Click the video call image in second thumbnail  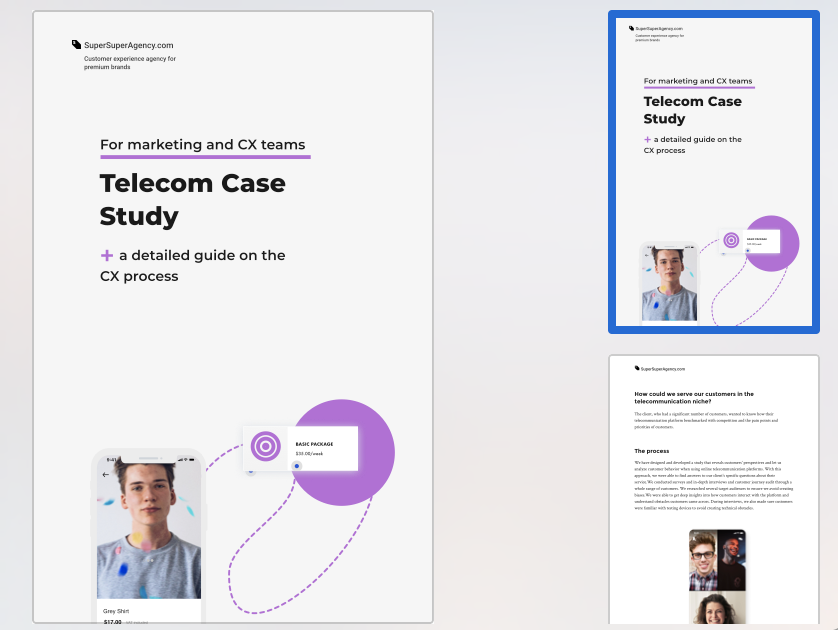click(x=717, y=575)
